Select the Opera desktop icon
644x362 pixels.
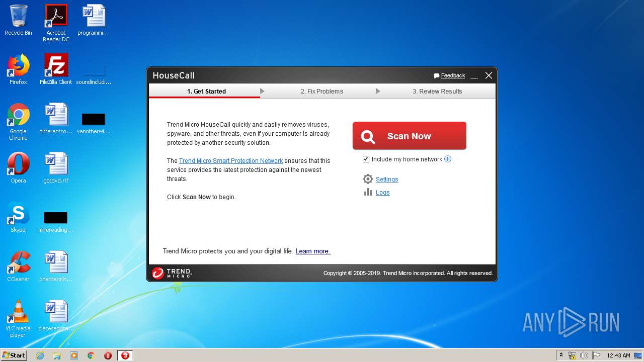[18, 168]
